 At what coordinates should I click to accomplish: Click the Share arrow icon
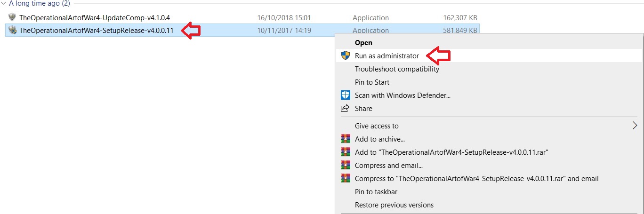[x=346, y=108]
